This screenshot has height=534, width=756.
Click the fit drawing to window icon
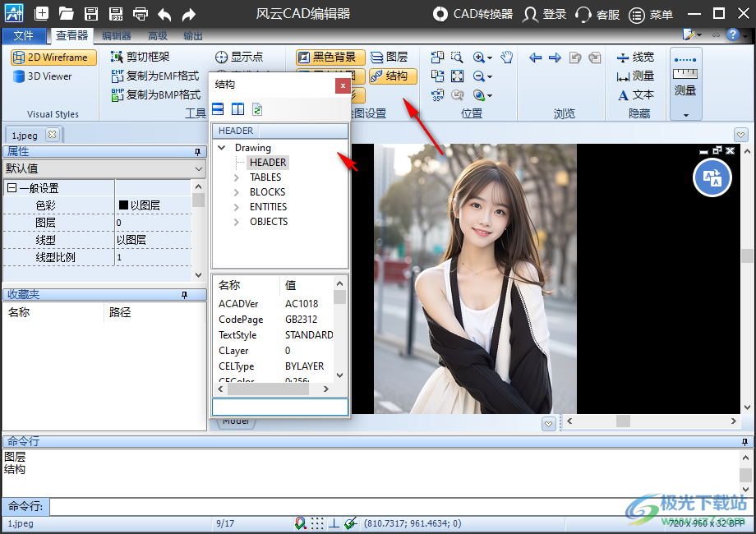point(457,76)
